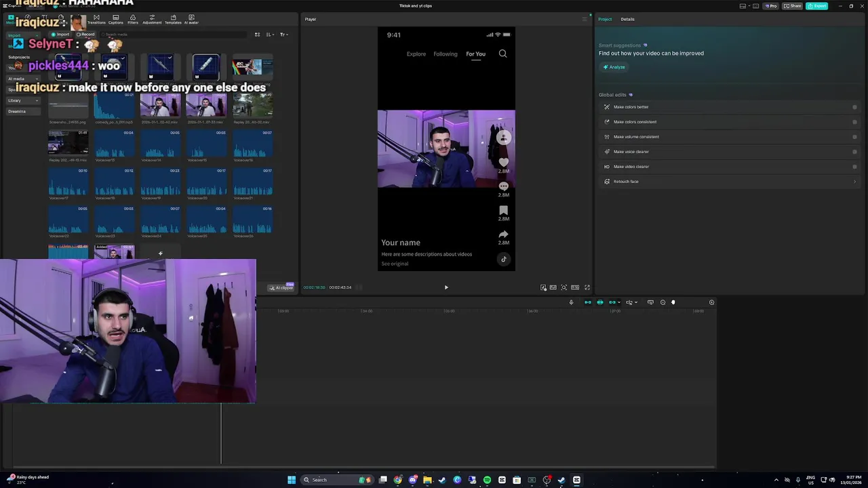
Task: Click the timeline cover settings icon
Action: [x=650, y=302]
